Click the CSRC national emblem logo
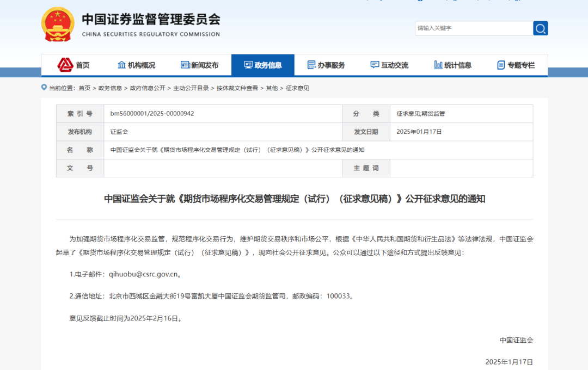This screenshot has width=588, height=370. [58, 24]
